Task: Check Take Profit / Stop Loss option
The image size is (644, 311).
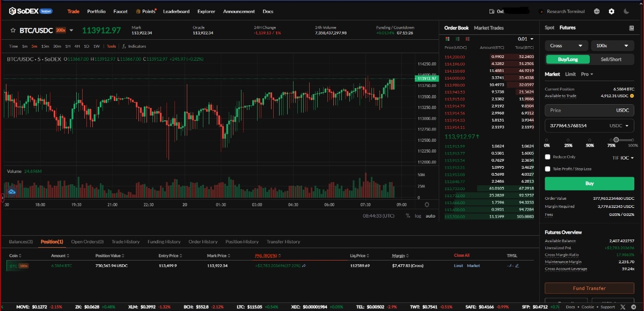Action: 548,169
